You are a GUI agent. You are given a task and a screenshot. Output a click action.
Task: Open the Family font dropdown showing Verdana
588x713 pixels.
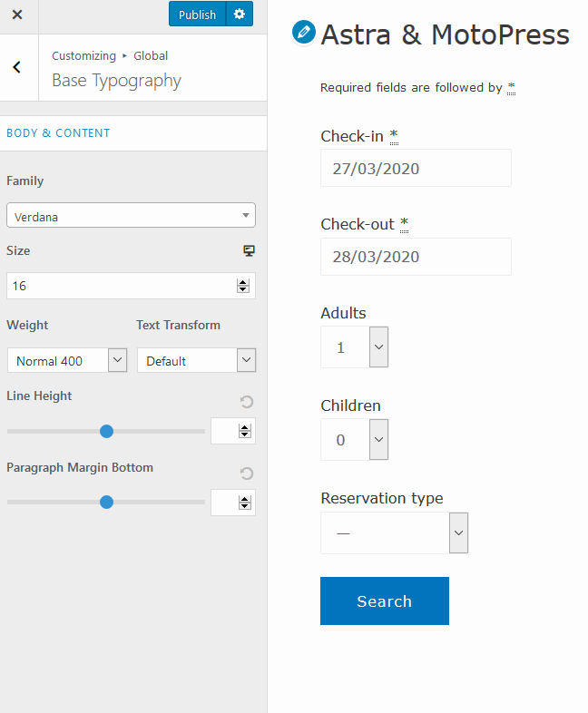coord(131,216)
